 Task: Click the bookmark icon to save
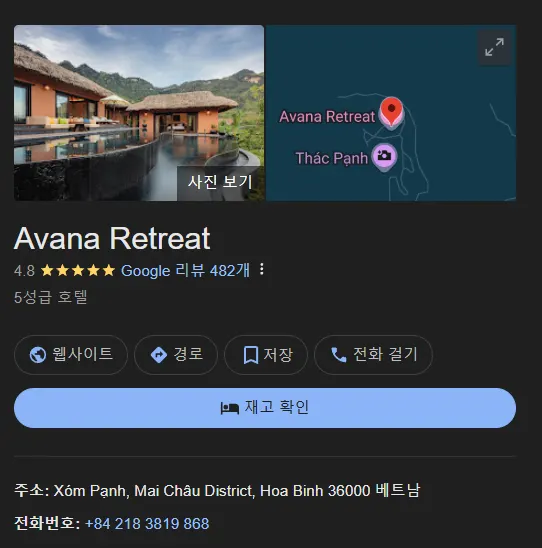251,355
